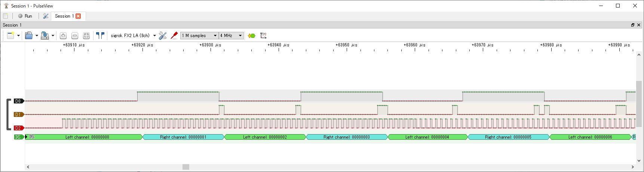This screenshot has width=644, height=172.
Task: Expand the new view dropdown arrow
Action: click(18, 36)
